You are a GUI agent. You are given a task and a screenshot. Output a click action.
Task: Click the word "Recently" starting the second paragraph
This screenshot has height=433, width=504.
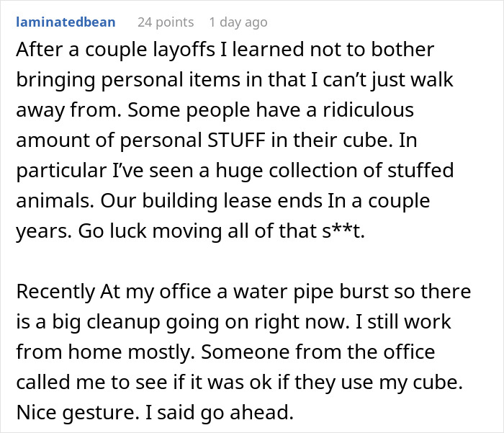[55, 293]
